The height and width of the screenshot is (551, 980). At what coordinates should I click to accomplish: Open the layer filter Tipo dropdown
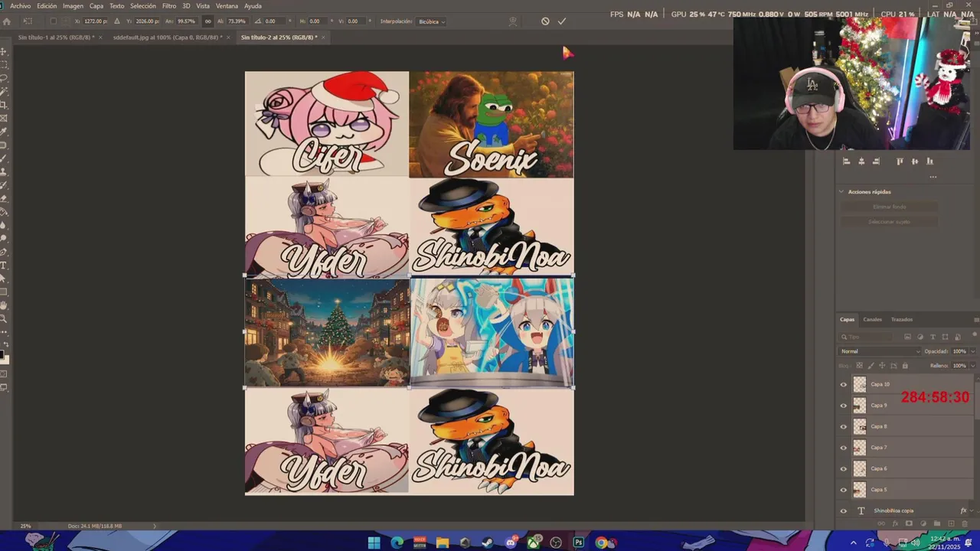click(x=866, y=337)
